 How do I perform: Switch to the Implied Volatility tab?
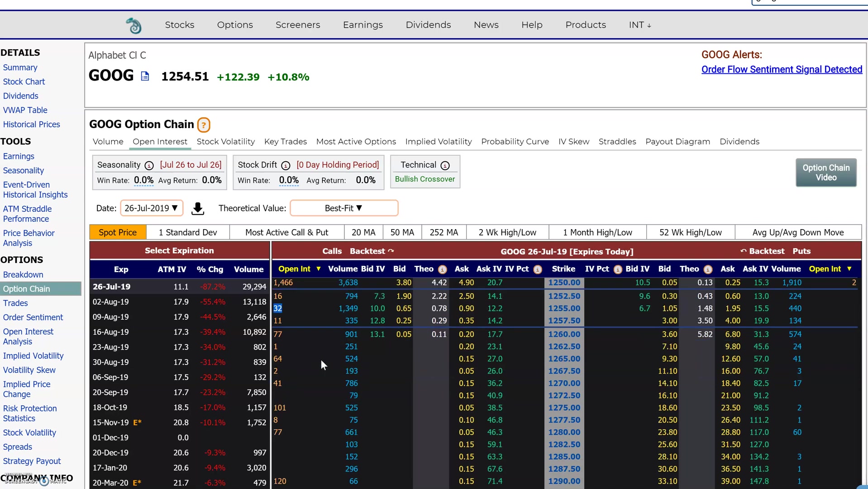(x=438, y=142)
